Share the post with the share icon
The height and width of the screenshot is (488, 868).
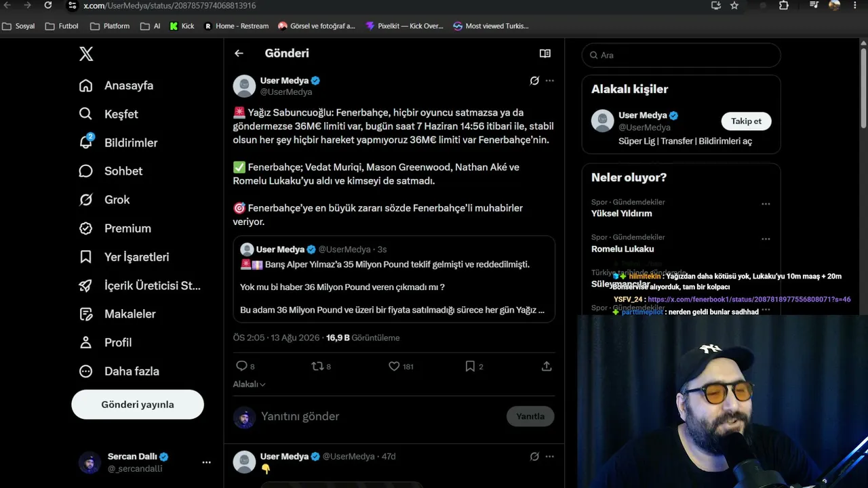547,366
